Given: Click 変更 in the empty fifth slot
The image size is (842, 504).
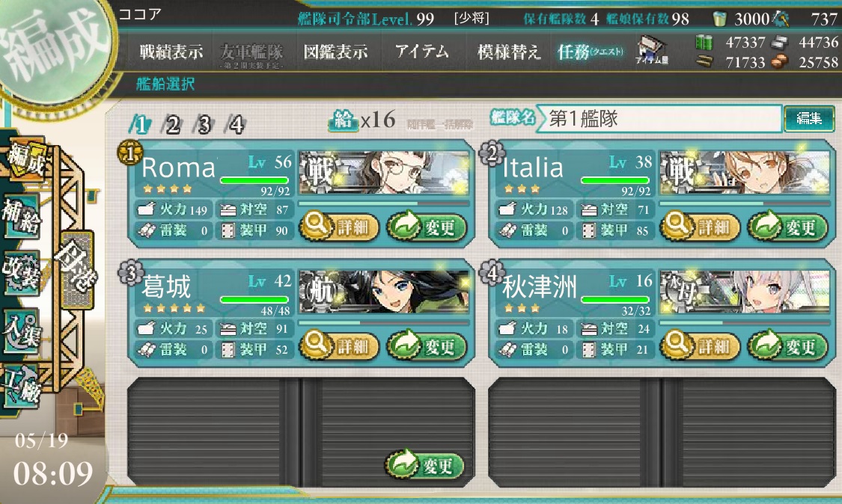Looking at the screenshot, I should pos(425,465).
